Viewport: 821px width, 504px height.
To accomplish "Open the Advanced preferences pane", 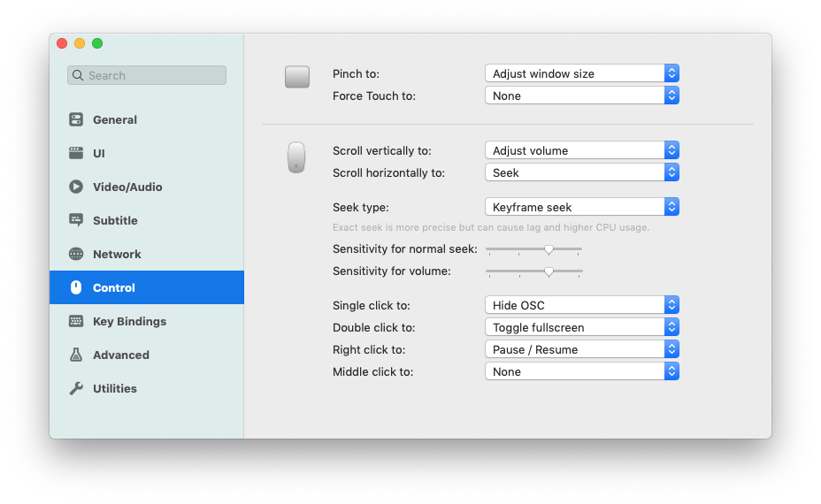I will [147, 355].
